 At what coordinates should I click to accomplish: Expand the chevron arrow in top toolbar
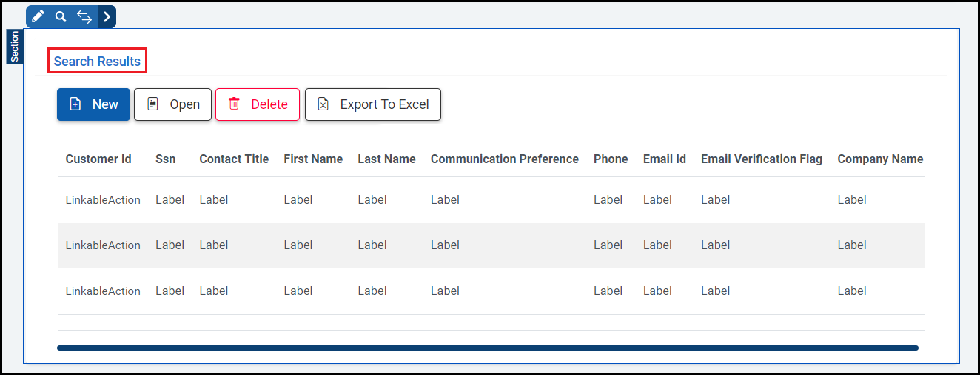pos(107,16)
